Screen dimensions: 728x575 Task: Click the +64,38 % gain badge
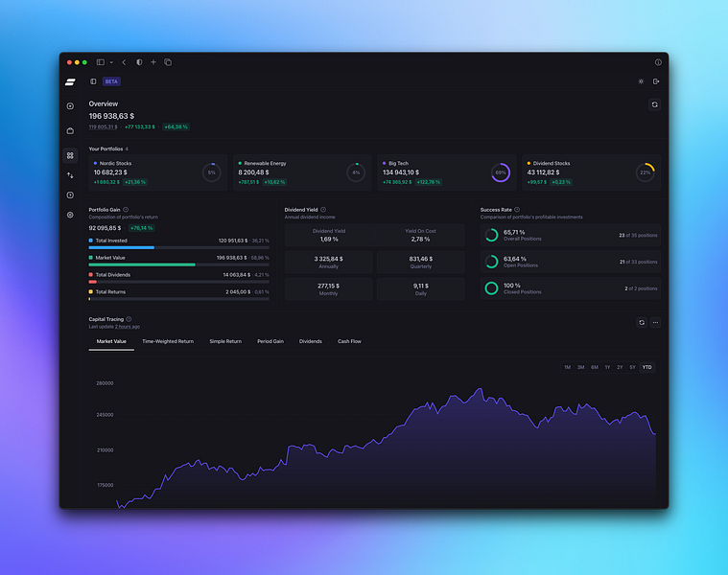(x=176, y=126)
